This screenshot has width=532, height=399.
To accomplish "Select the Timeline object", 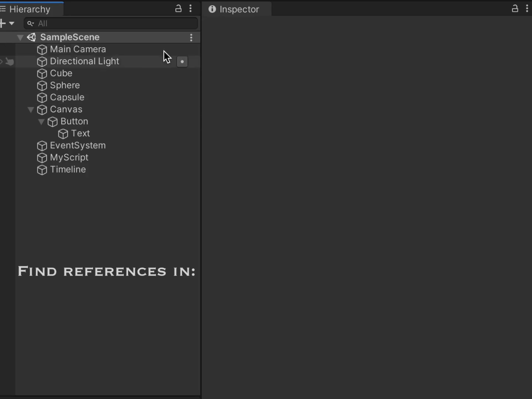I will (x=68, y=170).
